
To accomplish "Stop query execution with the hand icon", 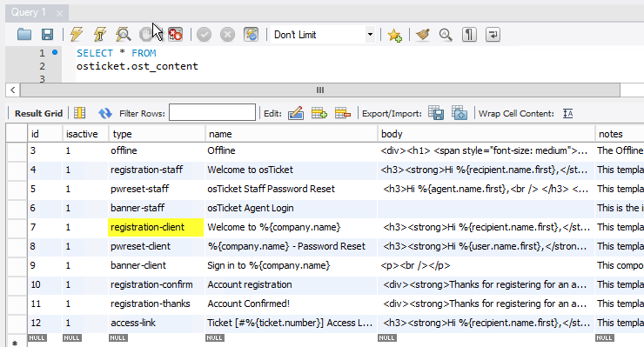I will [146, 35].
